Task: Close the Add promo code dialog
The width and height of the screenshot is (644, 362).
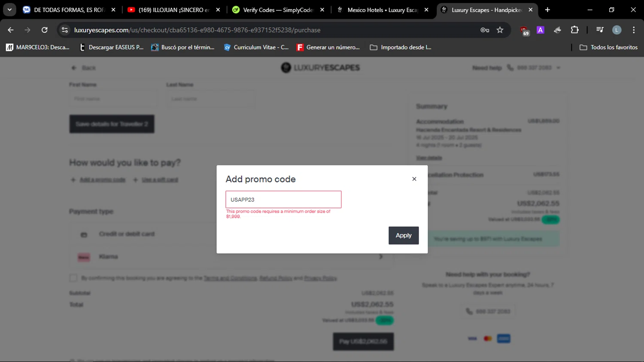Action: pos(414,179)
